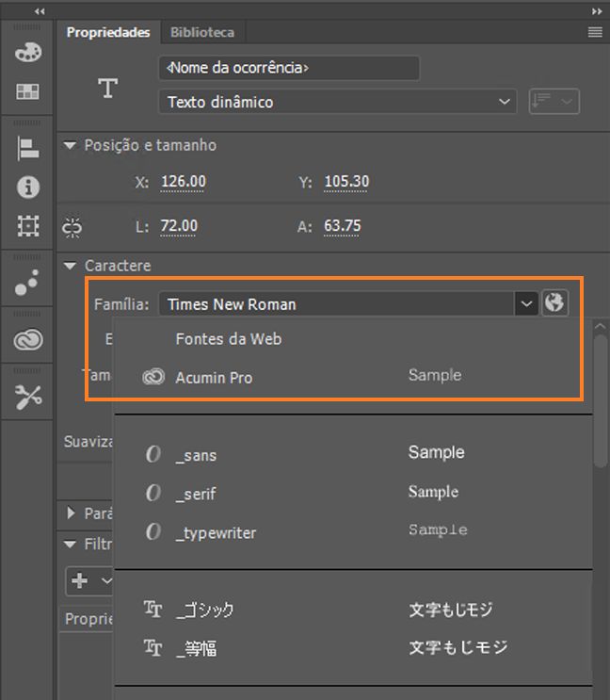The width and height of the screenshot is (610, 700).
Task: Click the X value 126.00
Action: [x=184, y=182]
